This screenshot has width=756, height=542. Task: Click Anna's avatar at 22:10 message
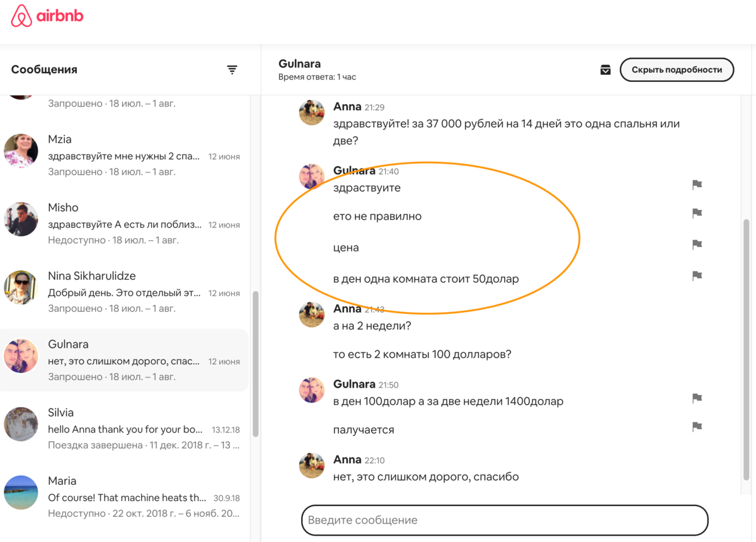[311, 465]
